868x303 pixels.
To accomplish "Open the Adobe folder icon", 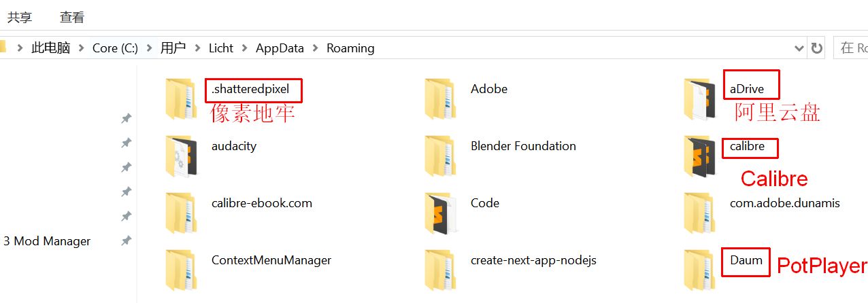I will tap(440, 99).
